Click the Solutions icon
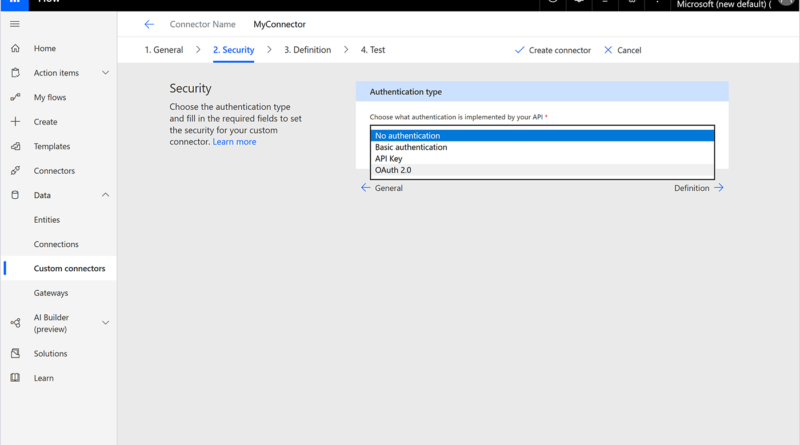 15,353
